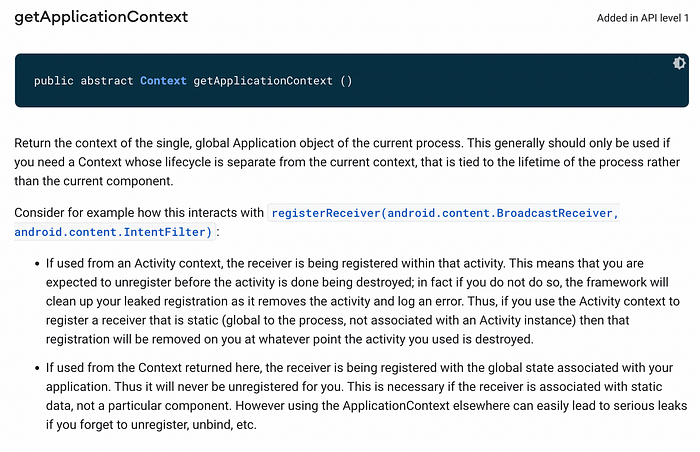Screen dimensions: 700x452
Task: Open the Context class link in code
Action: pos(163,80)
